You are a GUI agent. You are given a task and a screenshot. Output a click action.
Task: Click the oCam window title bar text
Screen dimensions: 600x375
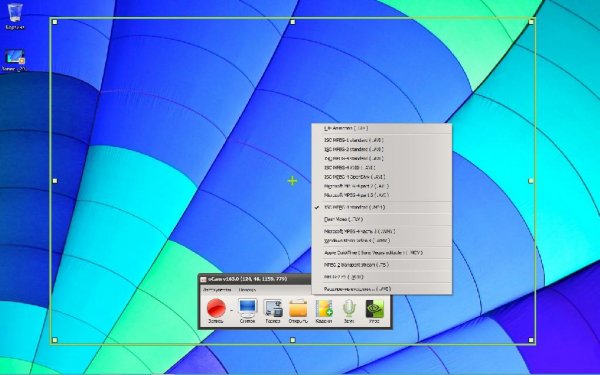click(x=248, y=279)
